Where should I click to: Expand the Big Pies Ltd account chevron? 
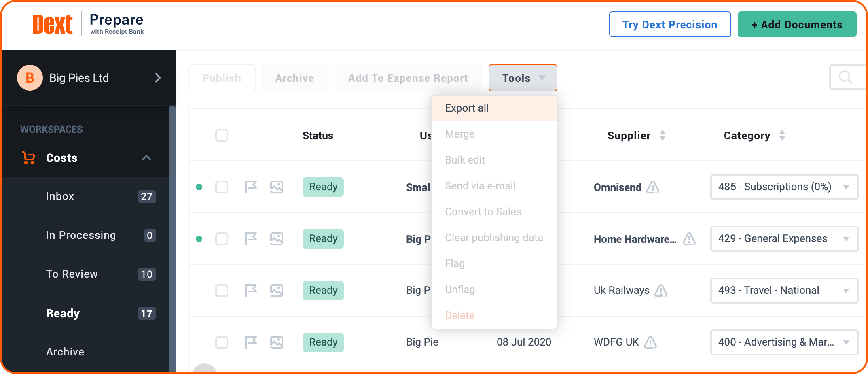pyautogui.click(x=158, y=78)
